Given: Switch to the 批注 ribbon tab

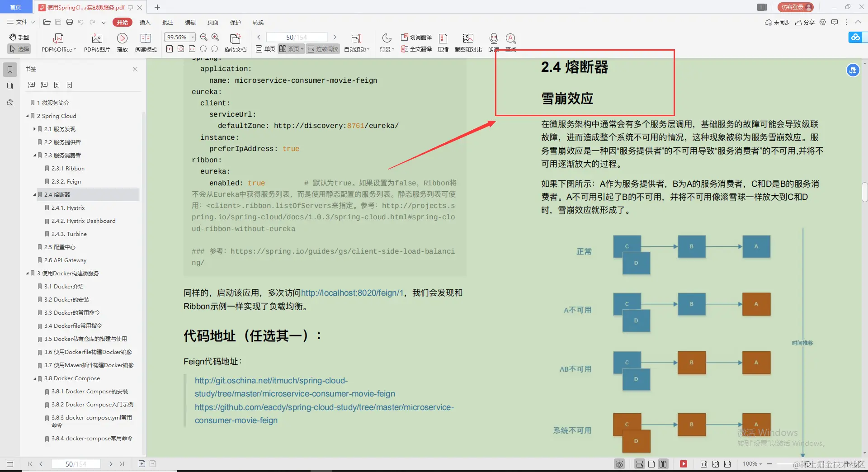Looking at the screenshot, I should point(168,22).
